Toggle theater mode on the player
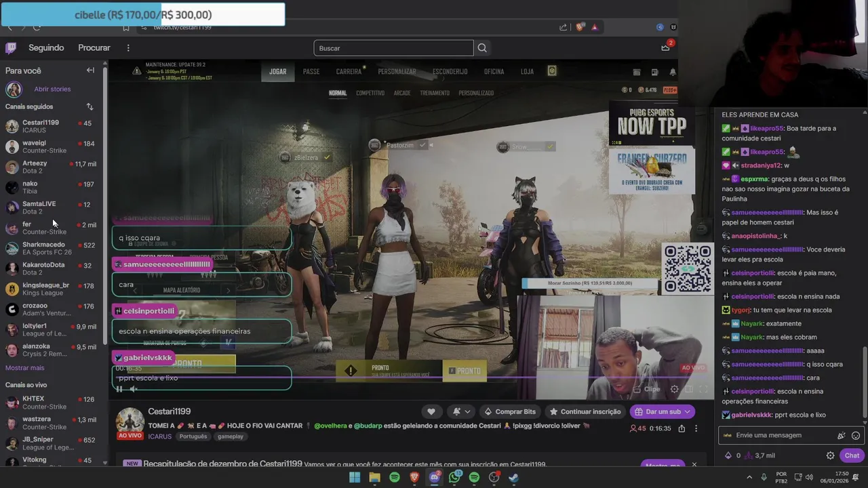This screenshot has height=488, width=868. 689,389
